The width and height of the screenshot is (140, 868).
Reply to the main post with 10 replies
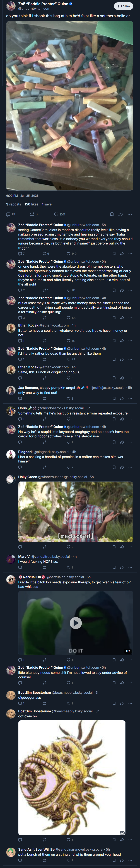(10, 214)
